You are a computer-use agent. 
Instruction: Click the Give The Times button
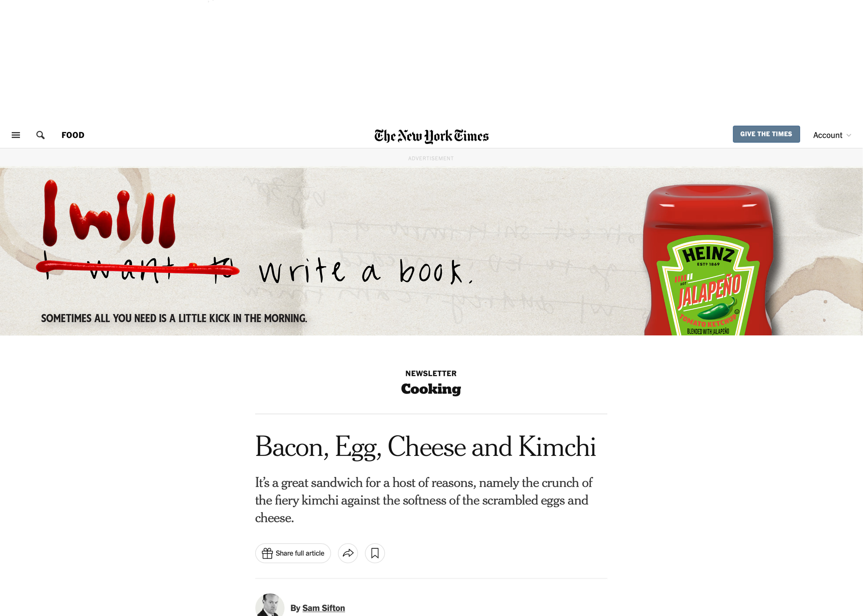point(766,134)
